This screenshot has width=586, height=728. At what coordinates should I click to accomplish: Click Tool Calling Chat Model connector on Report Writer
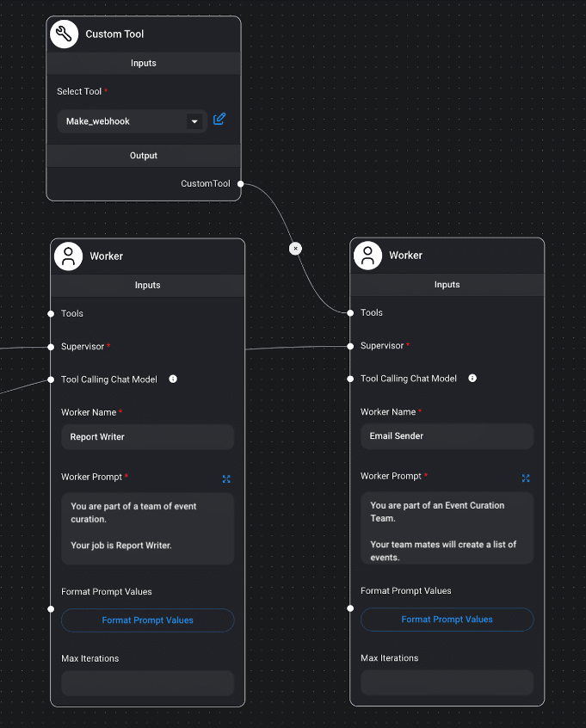coord(51,379)
